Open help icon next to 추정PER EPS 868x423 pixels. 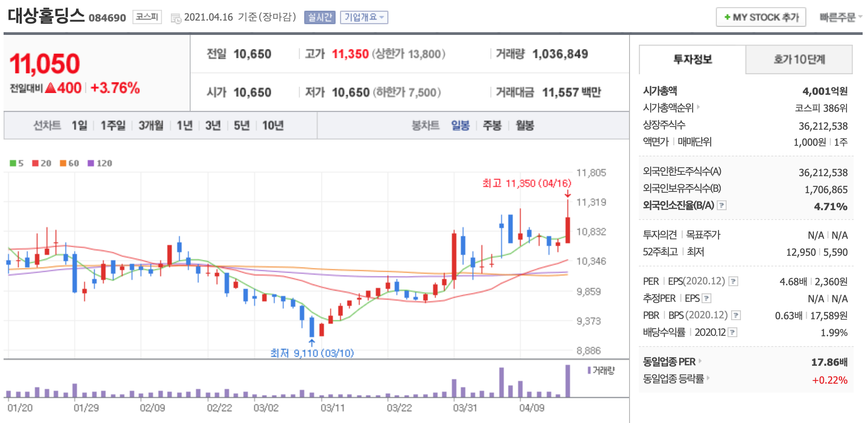706,298
